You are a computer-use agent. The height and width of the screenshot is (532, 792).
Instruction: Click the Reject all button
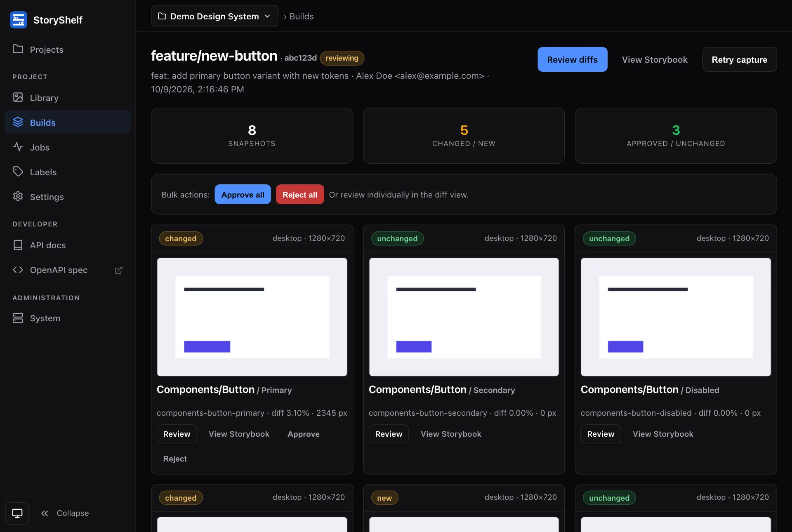(x=300, y=195)
